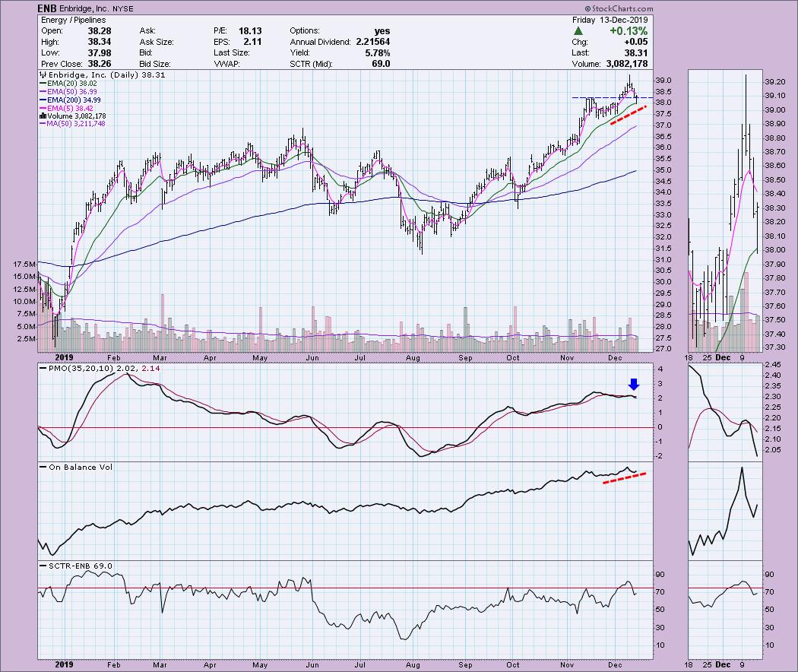Select the Prev Close value 38.26
This screenshot has width=798, height=672.
pyautogui.click(x=100, y=64)
